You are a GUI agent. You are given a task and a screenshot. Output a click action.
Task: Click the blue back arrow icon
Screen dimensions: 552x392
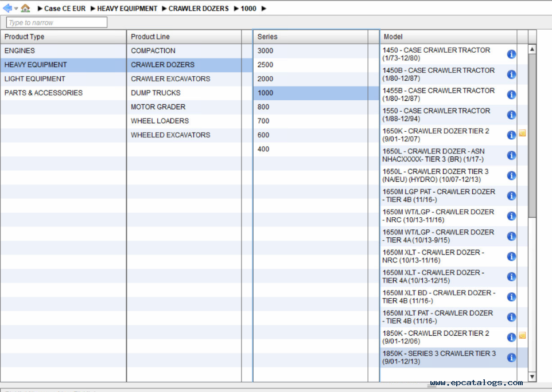[7, 8]
